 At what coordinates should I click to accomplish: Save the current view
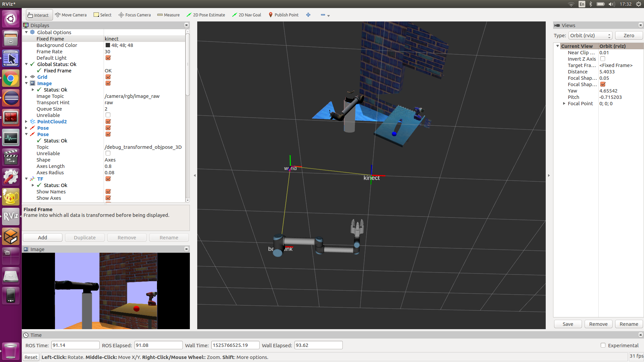[568, 324]
